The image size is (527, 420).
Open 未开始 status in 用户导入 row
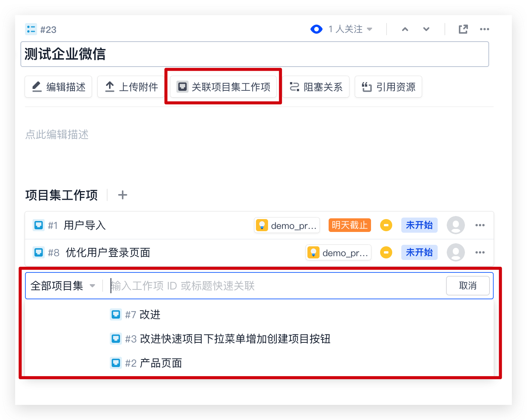[419, 225]
